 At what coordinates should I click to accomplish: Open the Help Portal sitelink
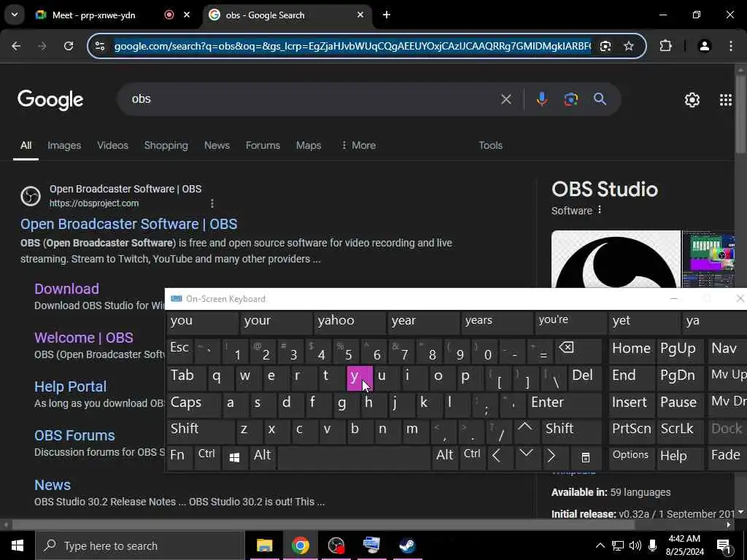coord(71,386)
